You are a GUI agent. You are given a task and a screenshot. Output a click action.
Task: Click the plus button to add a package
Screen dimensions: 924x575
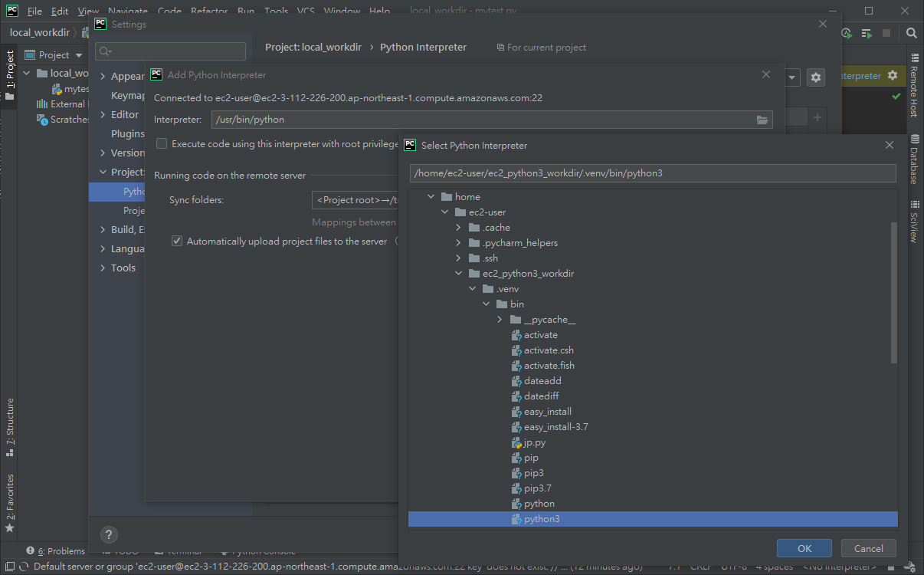(818, 117)
